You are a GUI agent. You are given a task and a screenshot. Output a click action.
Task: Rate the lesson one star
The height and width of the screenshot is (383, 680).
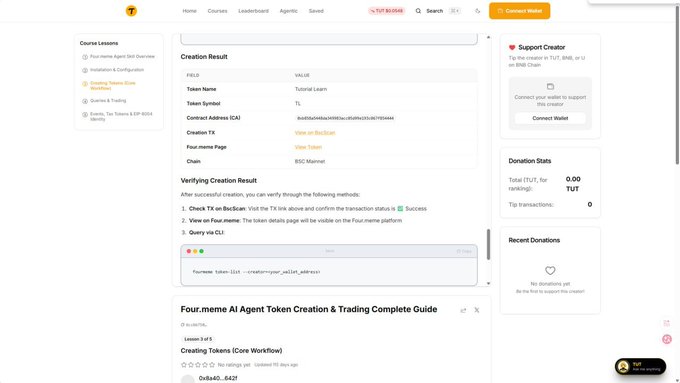[184, 365]
